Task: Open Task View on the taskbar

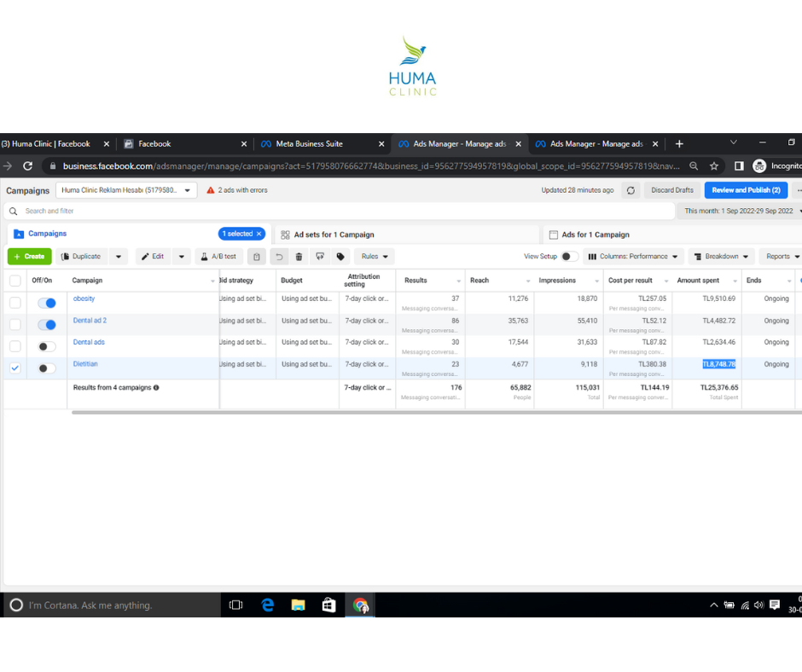Action: 235,605
